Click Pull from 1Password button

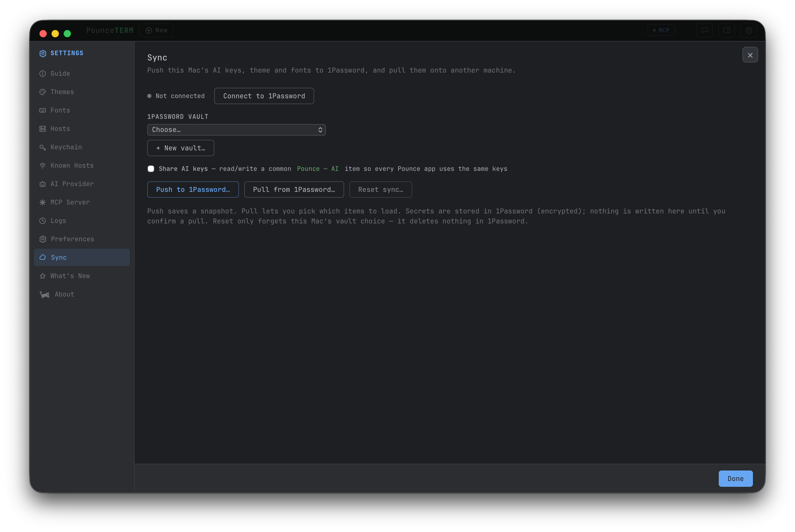pos(294,189)
